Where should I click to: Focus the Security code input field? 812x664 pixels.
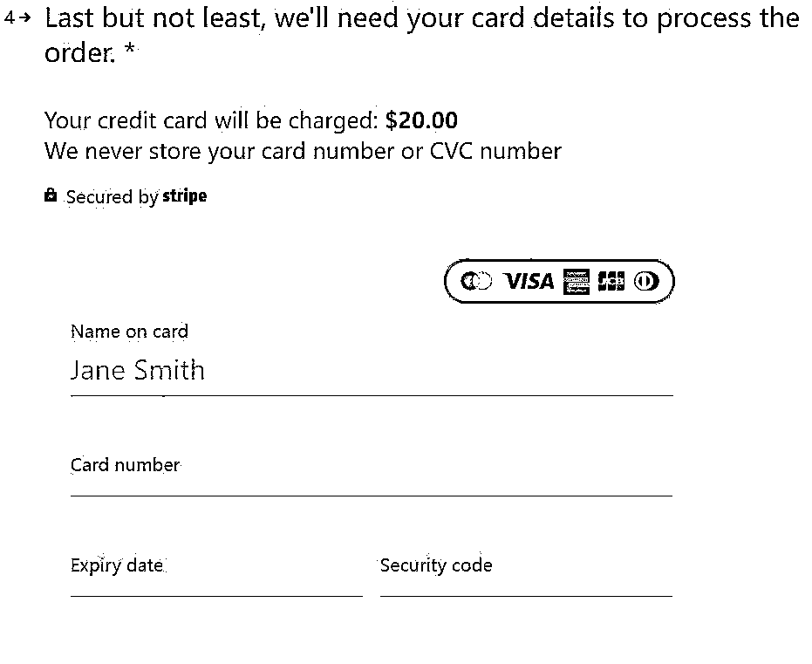(526, 585)
